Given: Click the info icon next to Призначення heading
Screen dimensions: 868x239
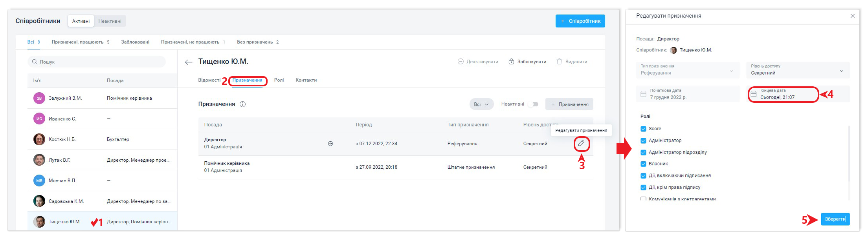Looking at the screenshot, I should pyautogui.click(x=242, y=104).
